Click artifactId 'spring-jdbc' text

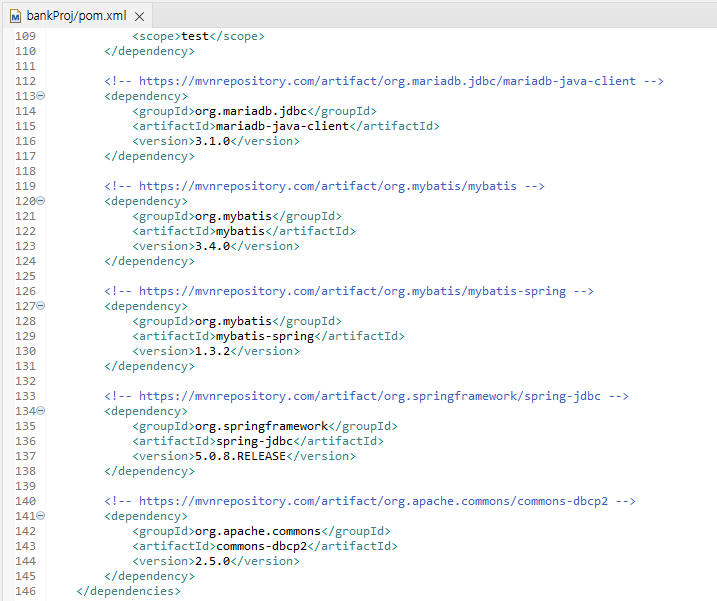point(254,441)
